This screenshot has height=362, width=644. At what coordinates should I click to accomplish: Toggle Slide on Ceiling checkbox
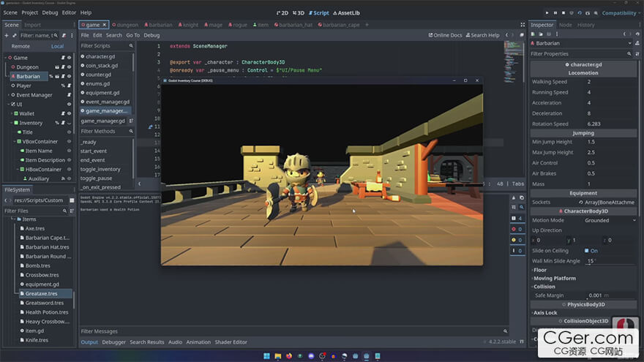click(x=586, y=251)
